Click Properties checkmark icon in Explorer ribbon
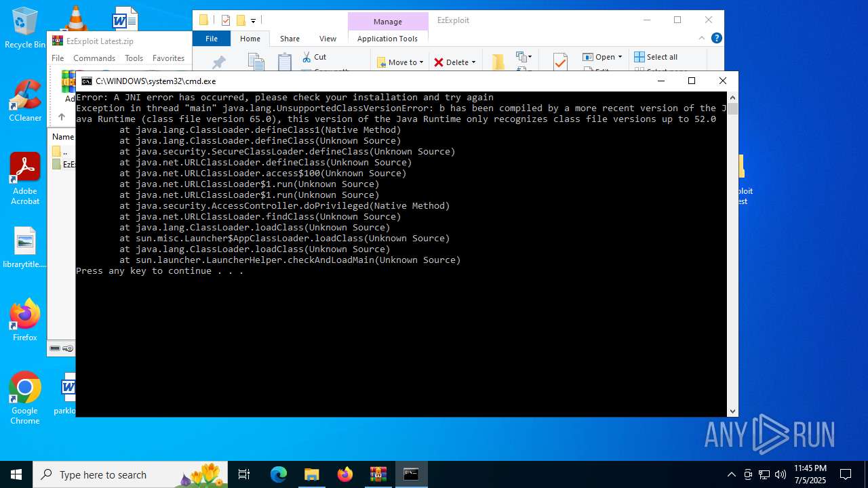The height and width of the screenshot is (488, 868). 560,62
